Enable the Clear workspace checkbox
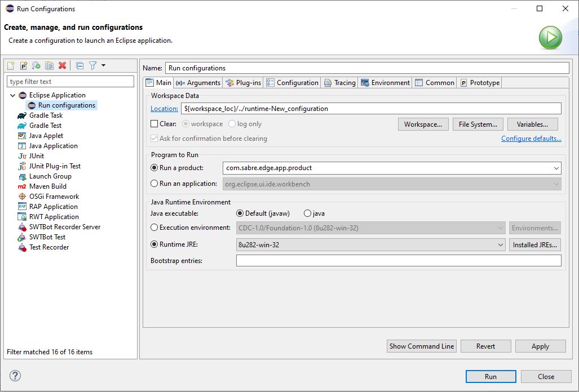The height and width of the screenshot is (392, 579). [154, 124]
